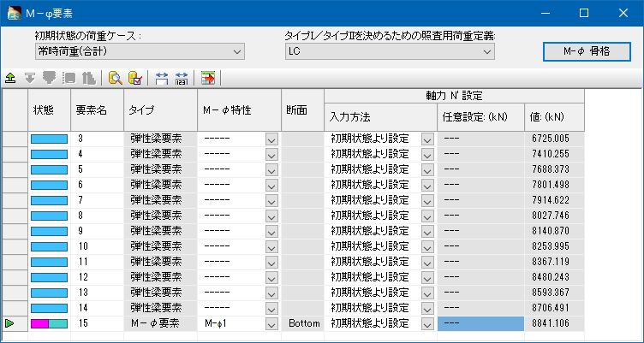Image resolution: width=644 pixels, height=343 pixels.
Task: Click the magenta-teal status bar for element 15
Action: [x=50, y=323]
